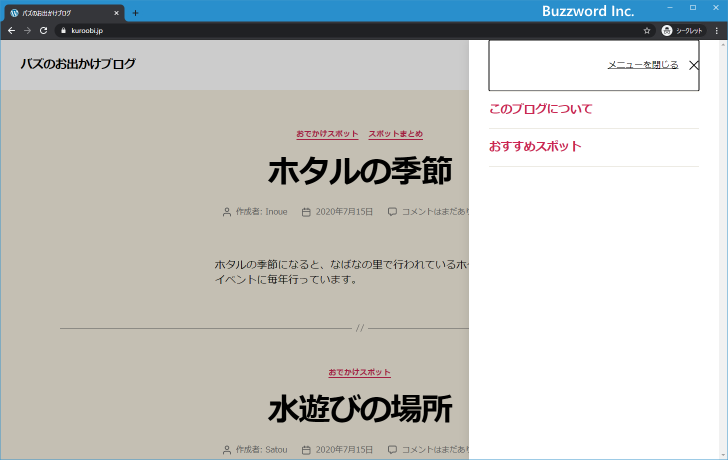The width and height of the screenshot is (728, 460).
Task: Click the person icon beside Satou
Action: [227, 450]
